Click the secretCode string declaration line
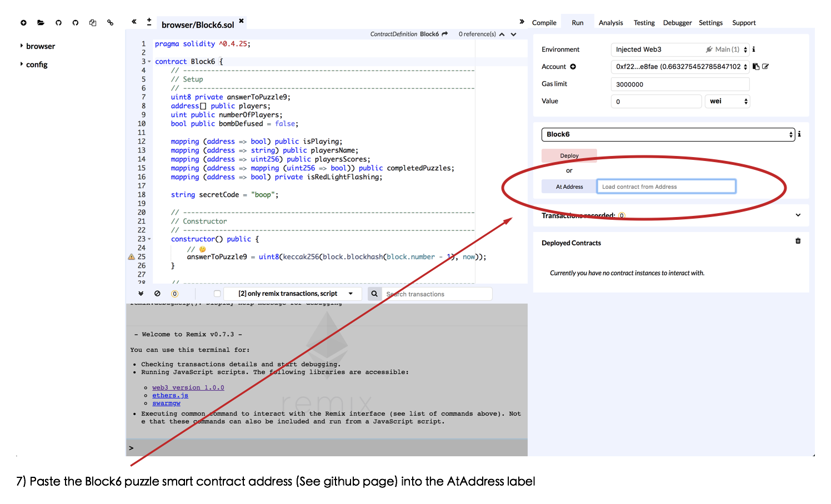Viewport: 831px width, 504px height. (224, 195)
